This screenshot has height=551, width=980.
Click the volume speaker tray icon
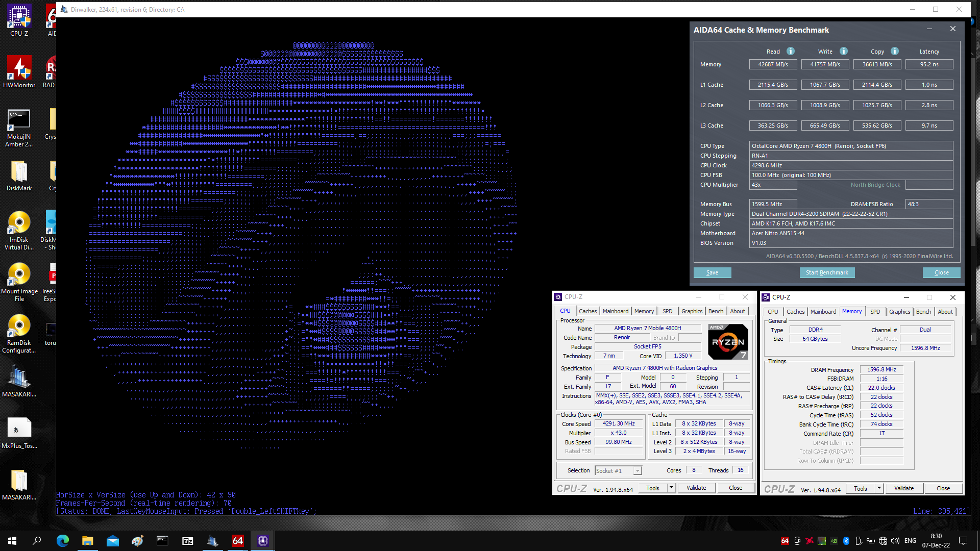[895, 541]
